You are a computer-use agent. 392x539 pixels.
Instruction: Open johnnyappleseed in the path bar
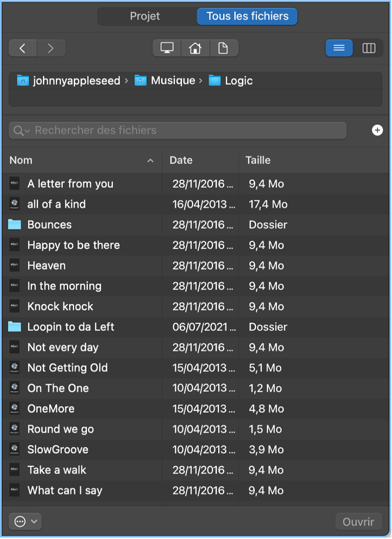(x=68, y=81)
